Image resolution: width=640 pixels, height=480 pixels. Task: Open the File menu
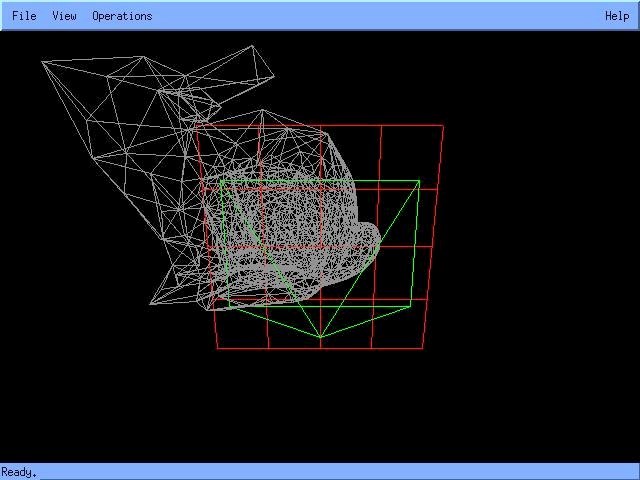coord(24,16)
